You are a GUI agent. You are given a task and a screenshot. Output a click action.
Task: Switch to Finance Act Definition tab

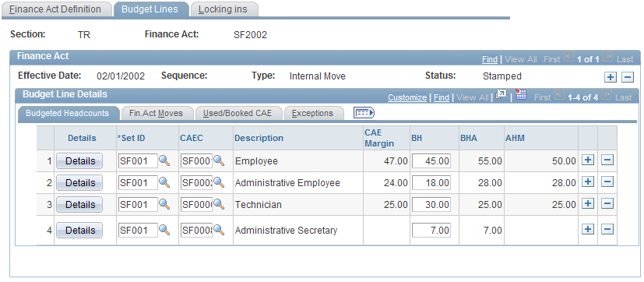click(56, 9)
